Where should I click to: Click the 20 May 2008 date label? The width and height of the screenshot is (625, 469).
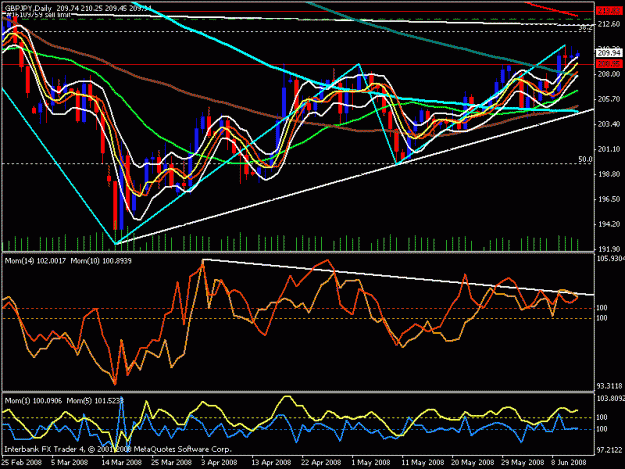coord(472,463)
